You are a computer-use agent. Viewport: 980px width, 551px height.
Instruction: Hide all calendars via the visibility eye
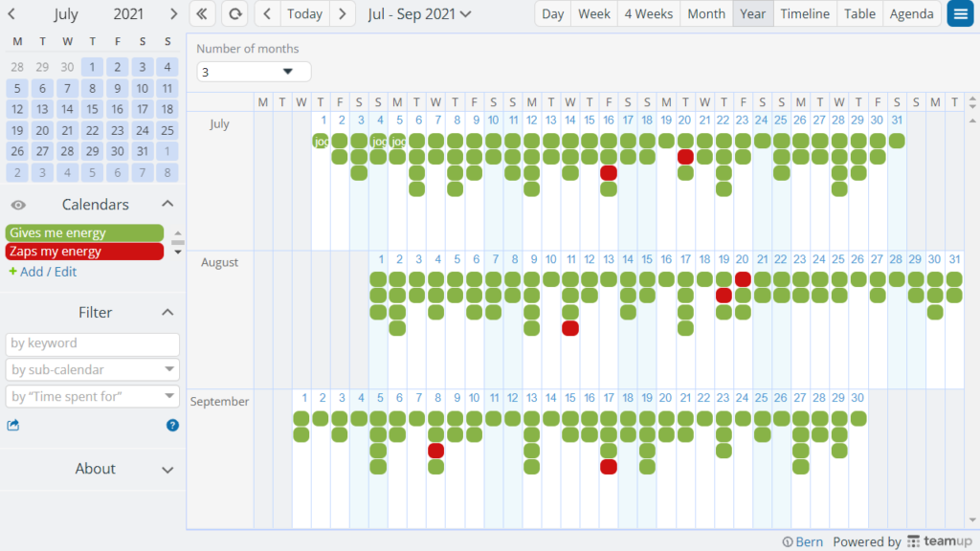pos(17,204)
